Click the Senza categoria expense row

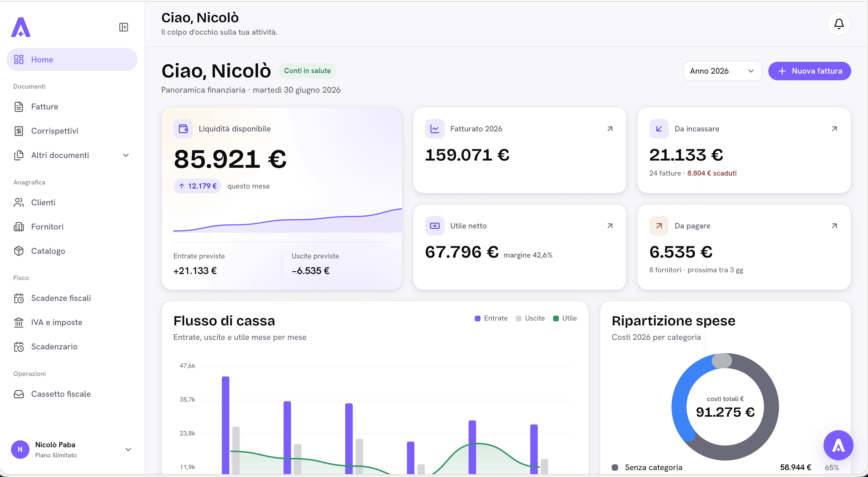pyautogui.click(x=725, y=467)
